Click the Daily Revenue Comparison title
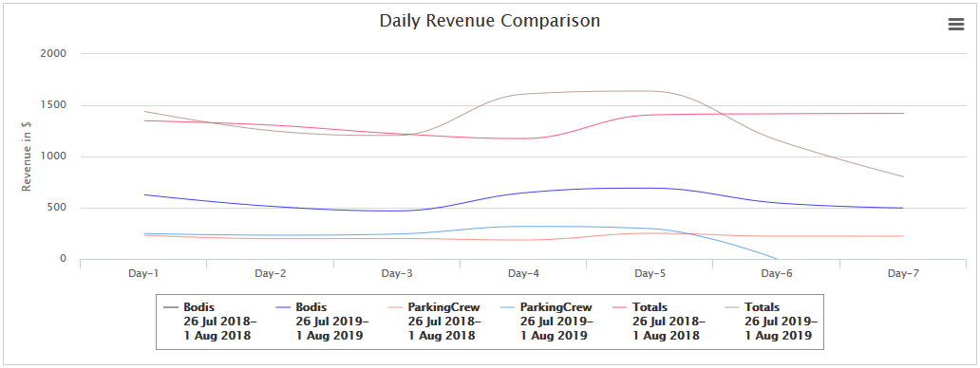The width and height of the screenshot is (980, 368). [x=490, y=21]
